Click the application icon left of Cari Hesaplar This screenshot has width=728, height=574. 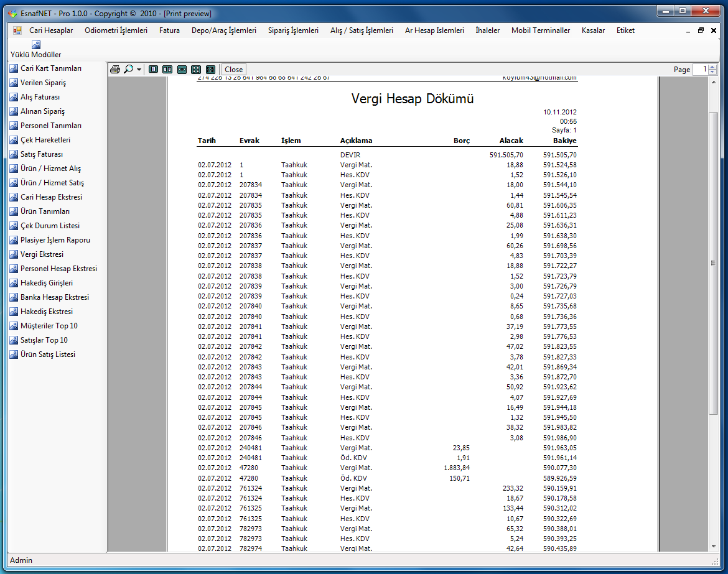click(17, 30)
